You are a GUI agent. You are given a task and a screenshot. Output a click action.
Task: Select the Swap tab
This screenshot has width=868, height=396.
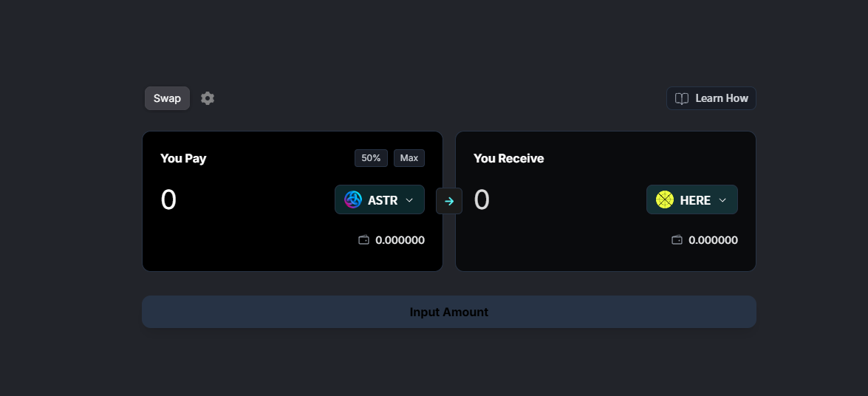click(x=167, y=98)
